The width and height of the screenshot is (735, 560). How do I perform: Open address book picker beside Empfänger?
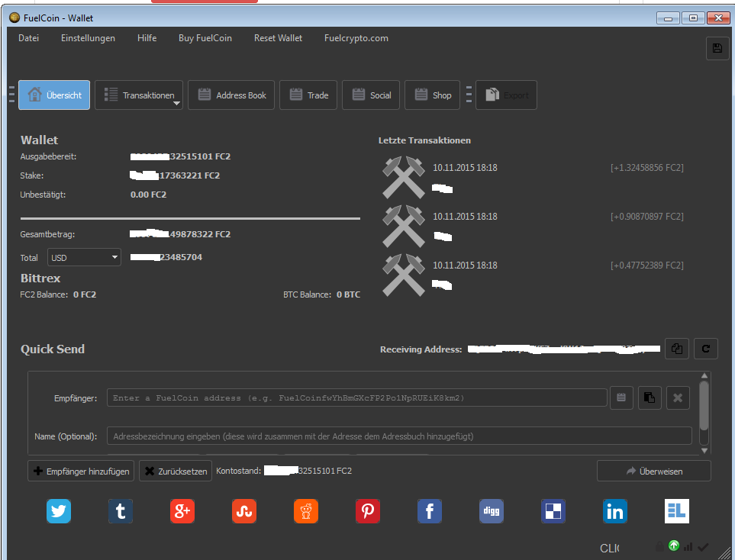(621, 397)
